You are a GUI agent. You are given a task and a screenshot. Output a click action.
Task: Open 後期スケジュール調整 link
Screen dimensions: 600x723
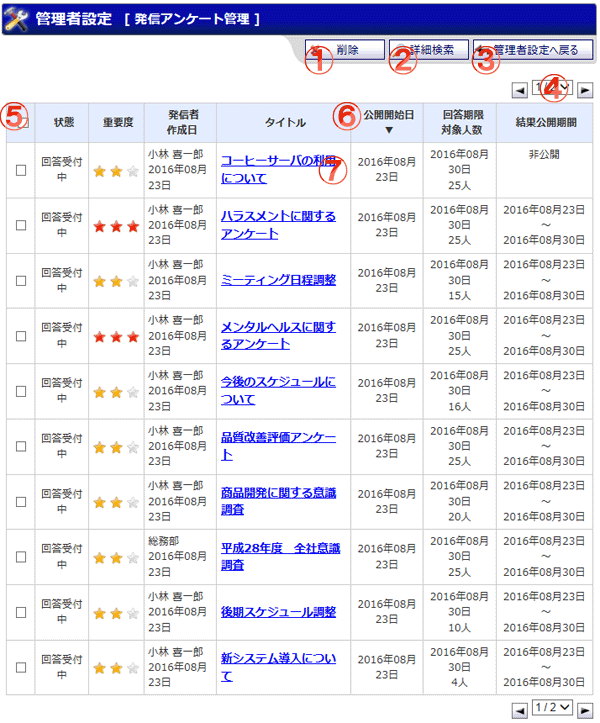[x=278, y=612]
